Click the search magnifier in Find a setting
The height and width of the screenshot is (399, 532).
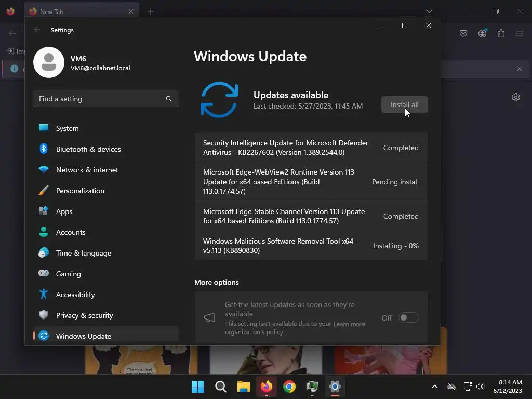(169, 99)
